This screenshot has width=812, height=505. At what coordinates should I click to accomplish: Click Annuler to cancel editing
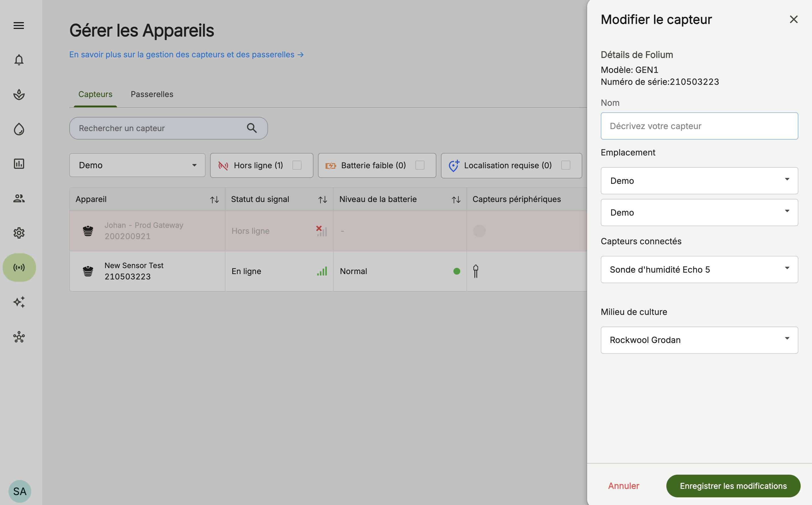click(x=623, y=486)
